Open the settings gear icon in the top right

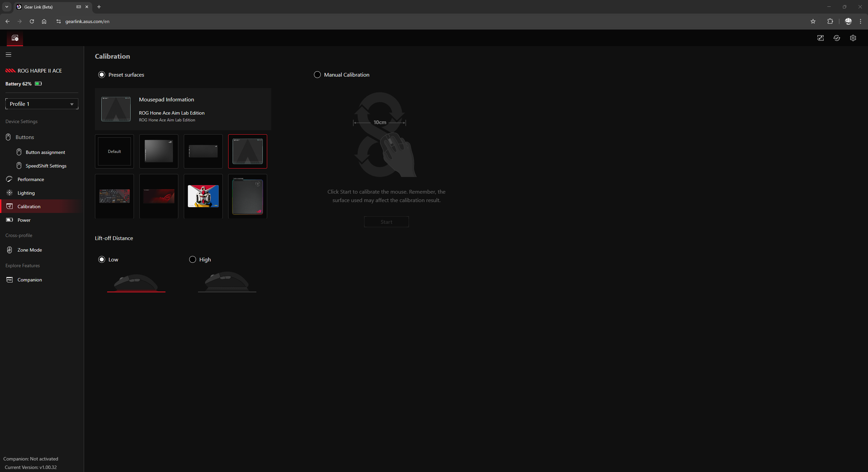pyautogui.click(x=853, y=38)
